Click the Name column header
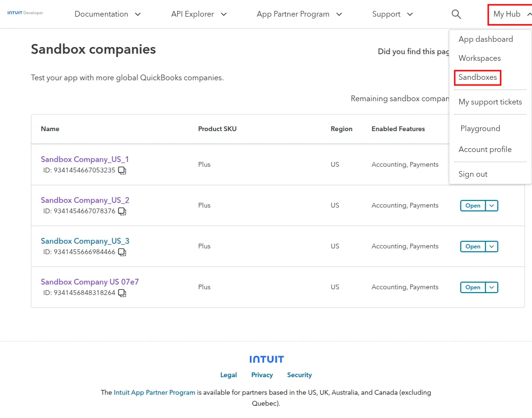 click(x=50, y=129)
